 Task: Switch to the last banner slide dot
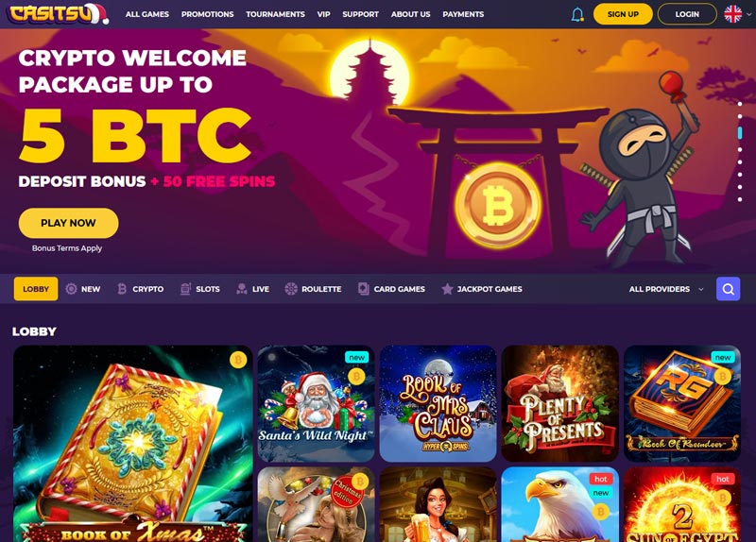[x=740, y=199]
